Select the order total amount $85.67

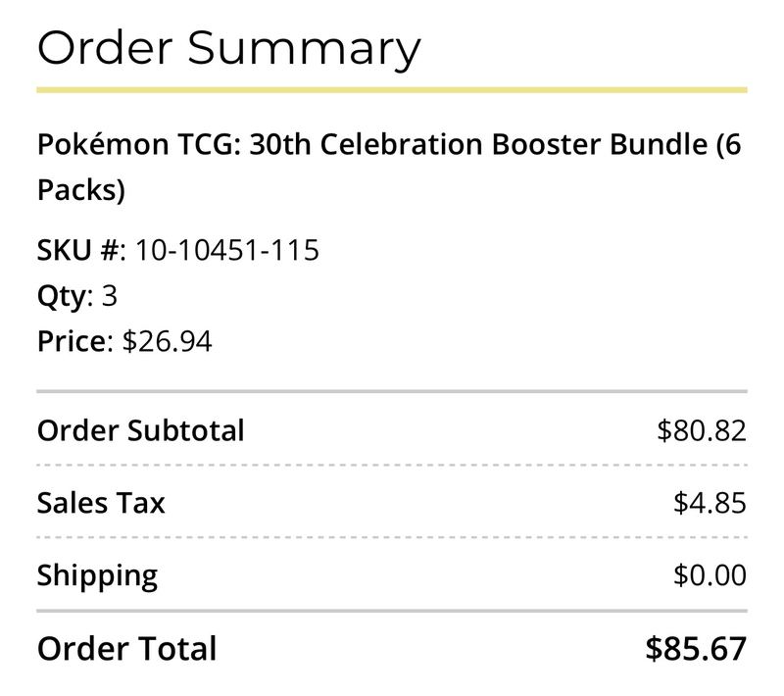[696, 649]
